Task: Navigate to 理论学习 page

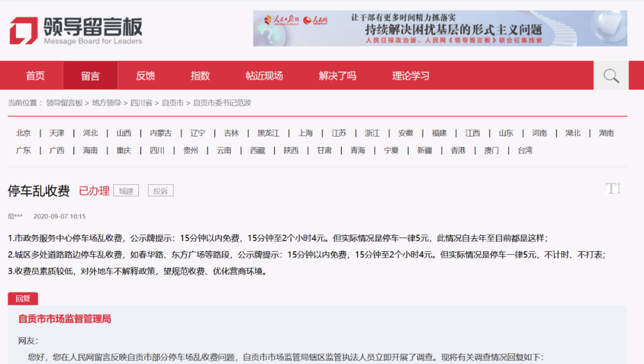Action: point(411,76)
